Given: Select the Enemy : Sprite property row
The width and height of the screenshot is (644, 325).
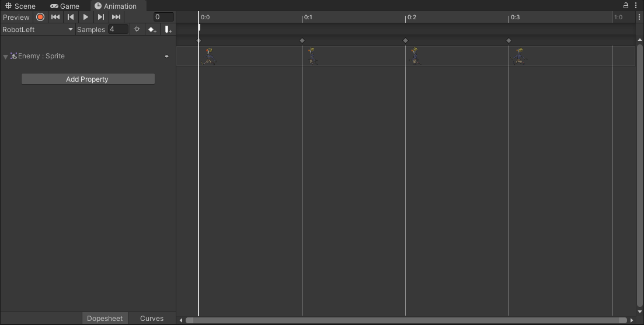Looking at the screenshot, I should (88, 56).
